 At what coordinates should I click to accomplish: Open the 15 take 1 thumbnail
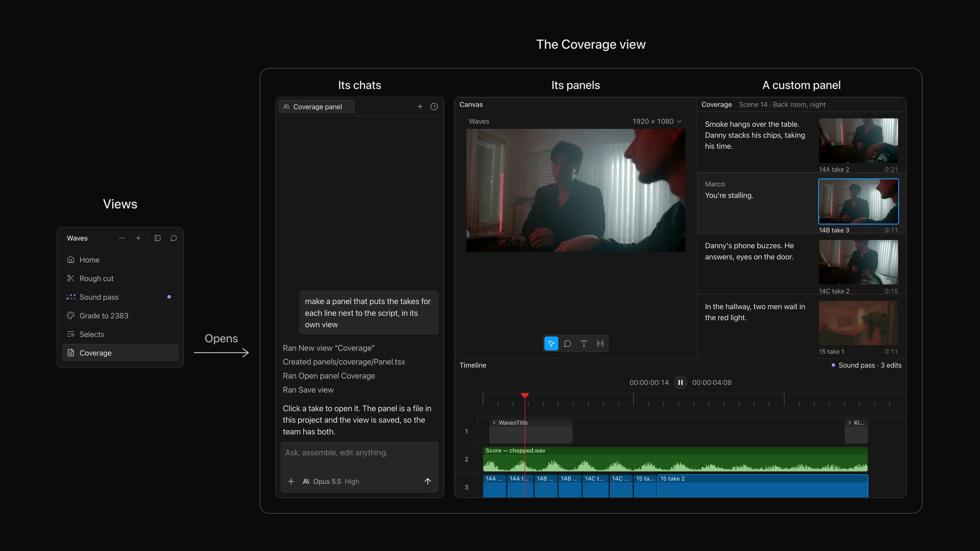[859, 323]
